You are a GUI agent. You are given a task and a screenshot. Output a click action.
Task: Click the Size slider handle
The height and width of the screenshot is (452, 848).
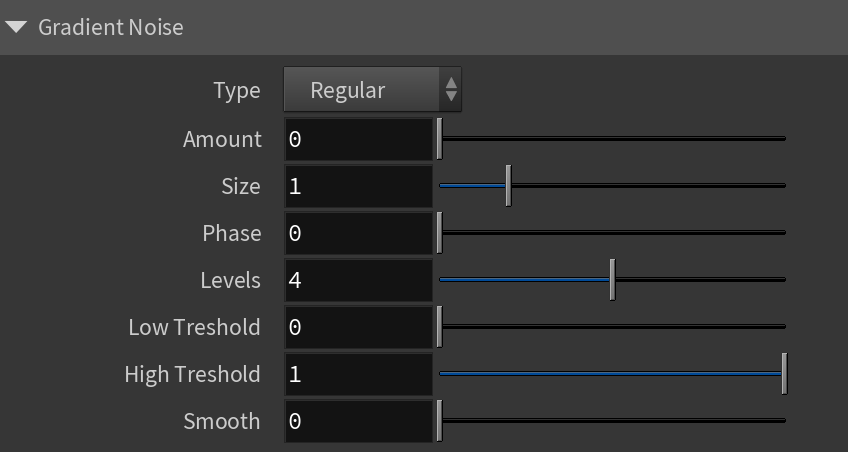pyautogui.click(x=508, y=186)
